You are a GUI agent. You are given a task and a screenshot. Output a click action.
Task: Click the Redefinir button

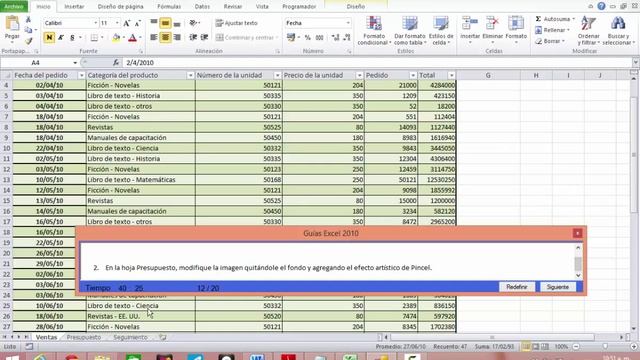click(517, 287)
